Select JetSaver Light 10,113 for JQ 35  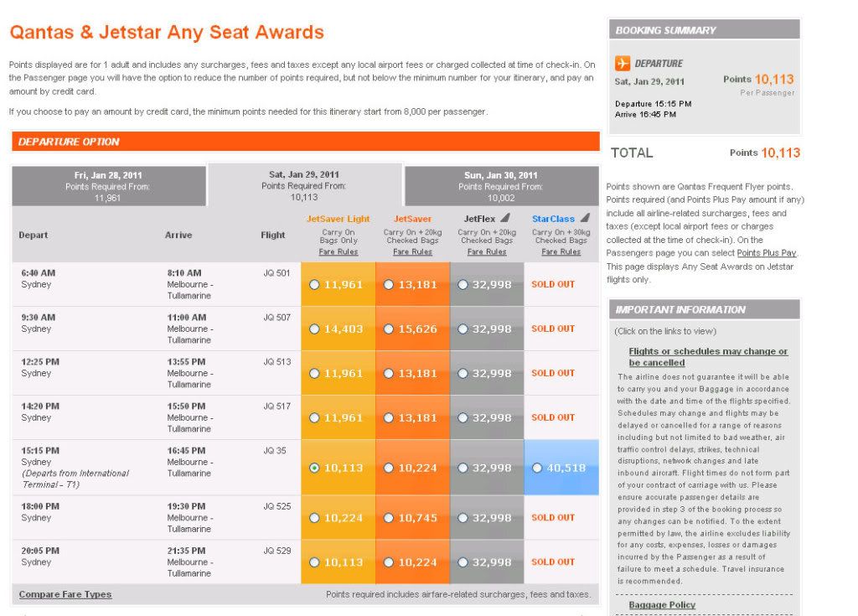(x=314, y=468)
